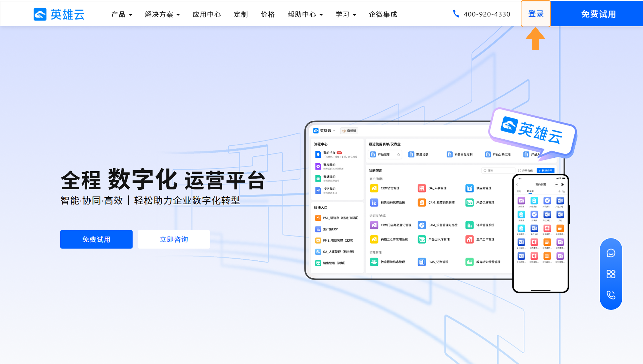This screenshot has height=364, width=643.
Task: Click the 供应商管理 app icon in the dashboard preview
Action: 469,188
